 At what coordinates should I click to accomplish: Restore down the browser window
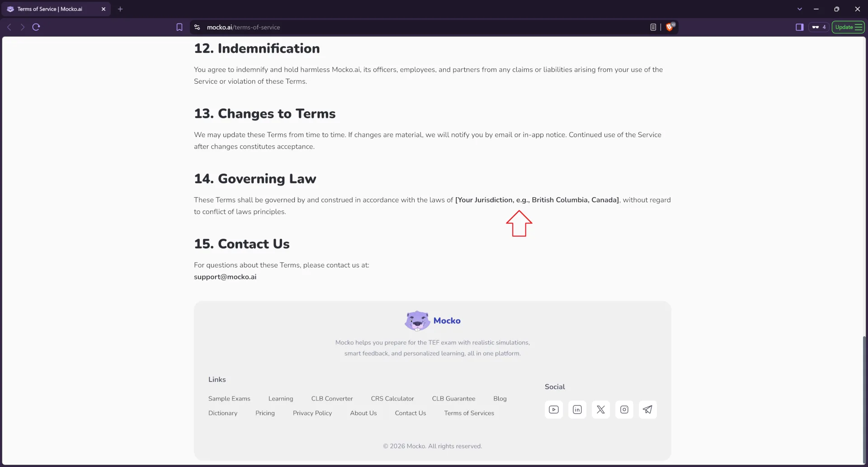(836, 9)
